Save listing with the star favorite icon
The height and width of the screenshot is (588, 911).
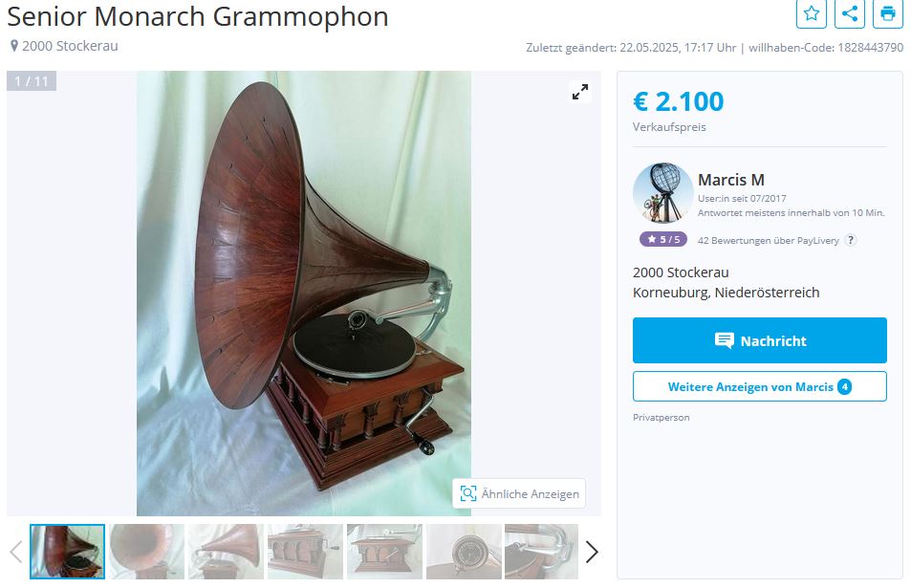[x=811, y=12]
